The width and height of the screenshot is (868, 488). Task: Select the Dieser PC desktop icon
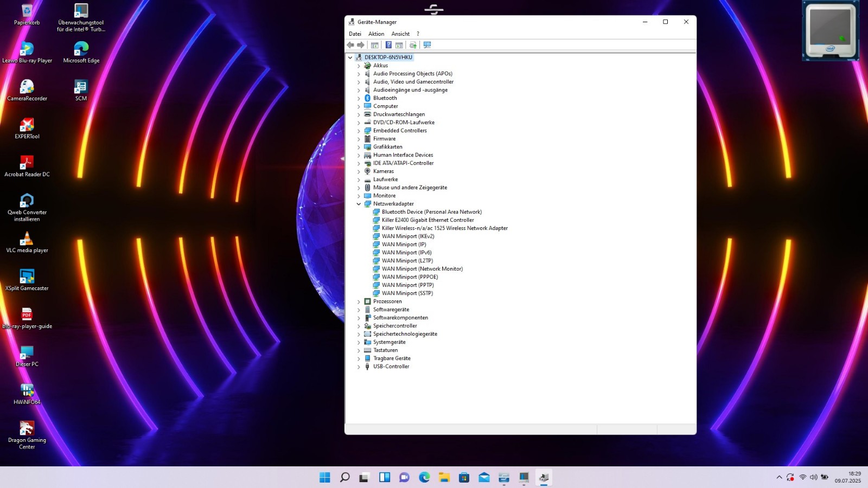(x=27, y=356)
